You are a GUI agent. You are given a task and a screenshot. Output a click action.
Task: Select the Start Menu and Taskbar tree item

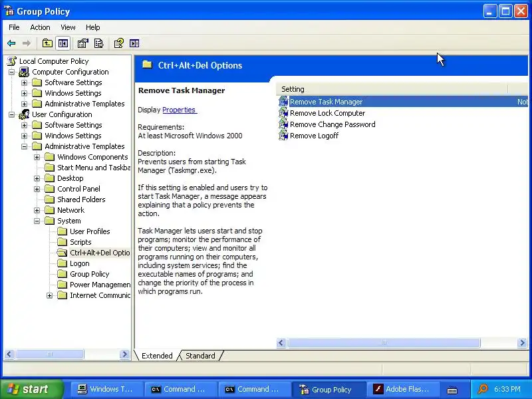click(x=94, y=168)
